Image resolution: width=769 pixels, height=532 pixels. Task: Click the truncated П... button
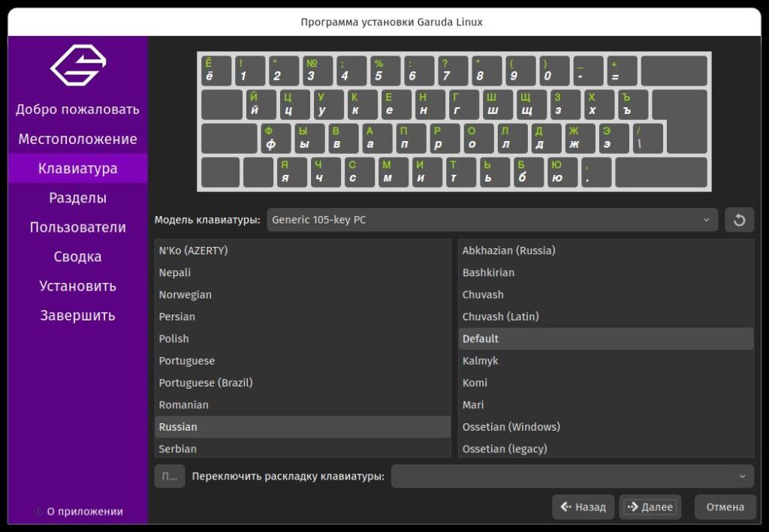click(x=170, y=476)
